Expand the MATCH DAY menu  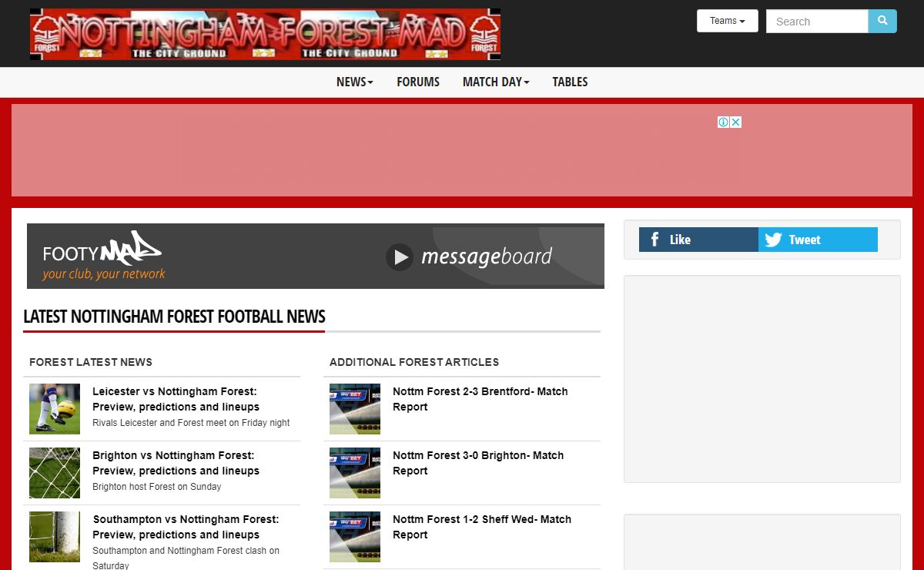point(496,82)
